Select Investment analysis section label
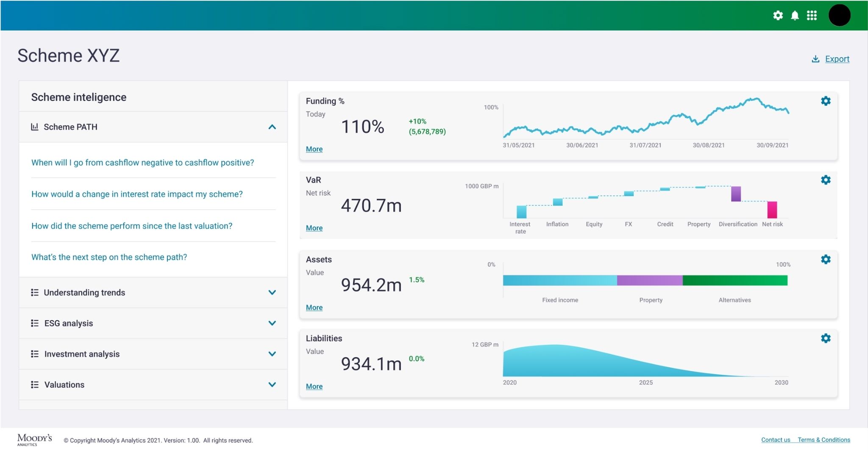The image size is (868, 452). point(82,354)
